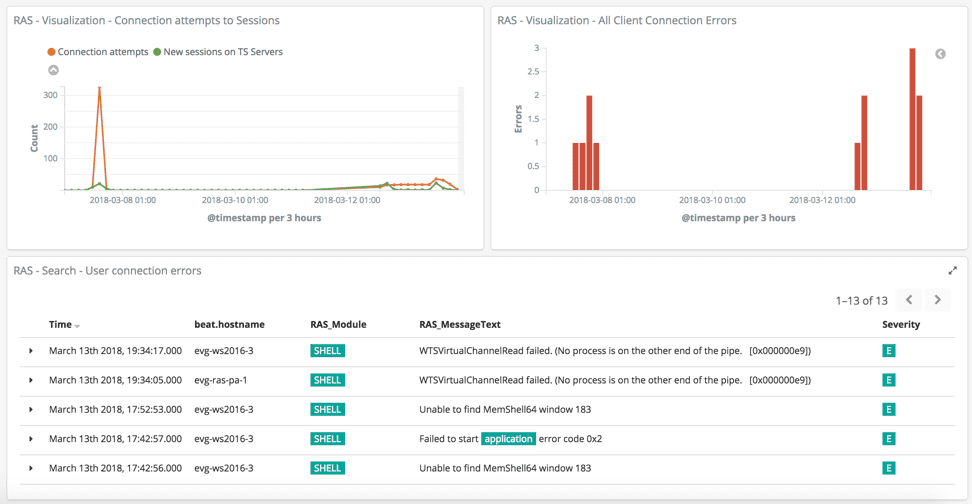
Task: Click the highlighted 'application' term in the message
Action: (508, 439)
